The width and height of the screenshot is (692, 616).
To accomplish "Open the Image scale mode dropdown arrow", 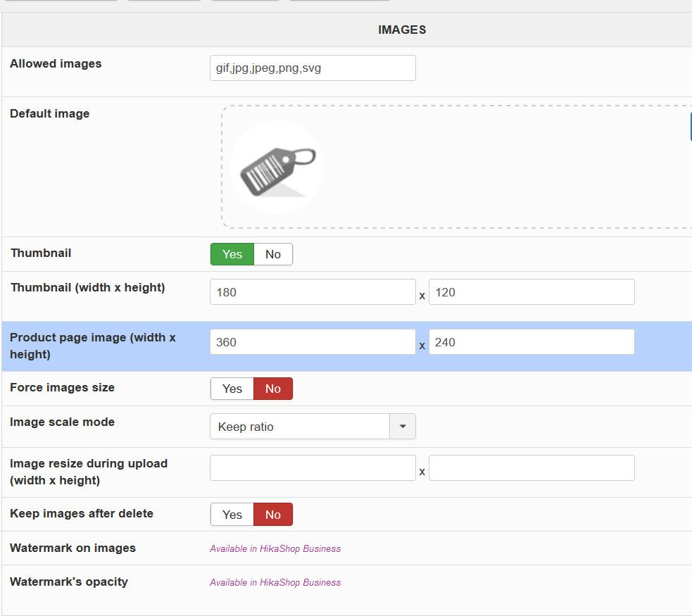I will 403,427.
